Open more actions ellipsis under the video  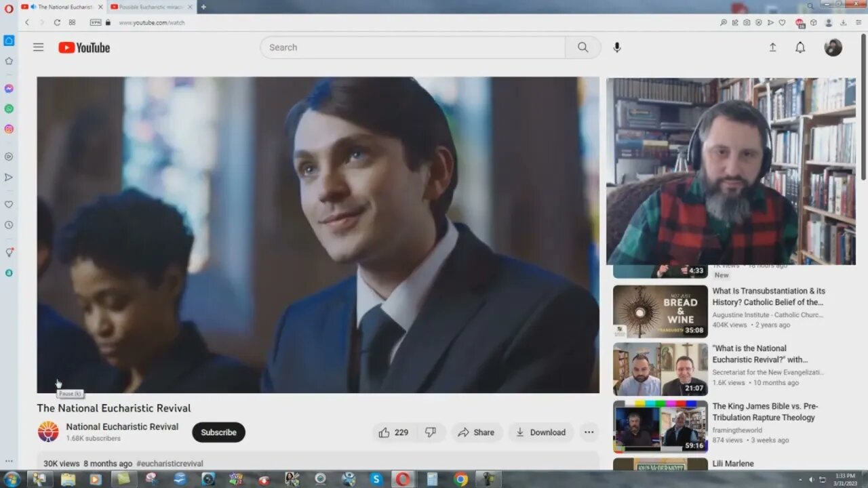pos(589,432)
